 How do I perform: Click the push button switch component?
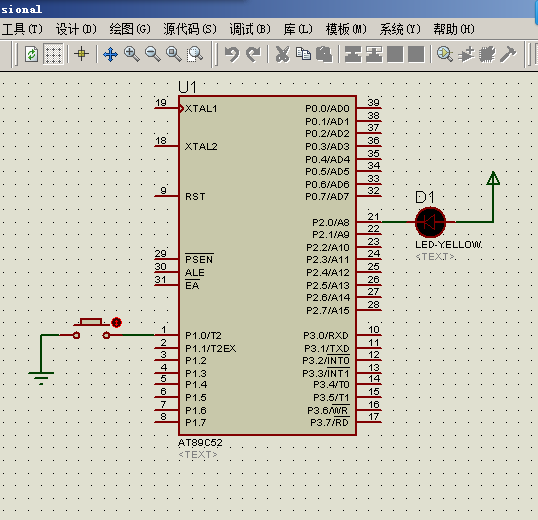[91, 329]
